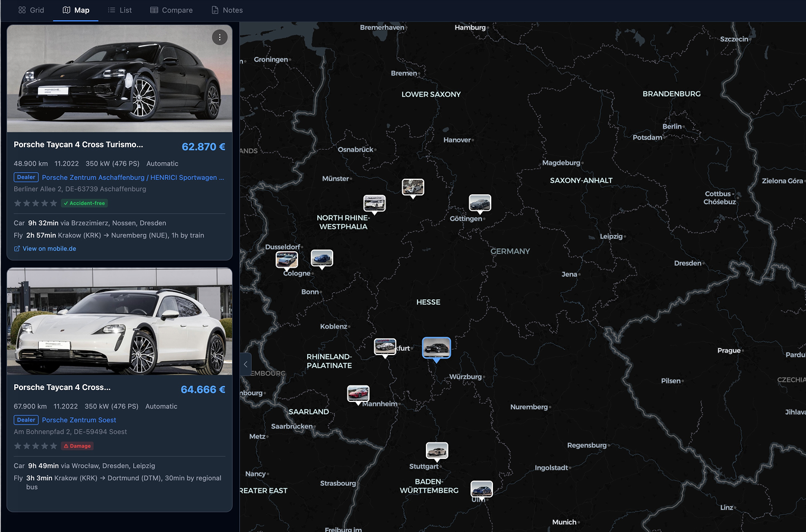Click the Porsche Zentrum Soest dealer link
Screen dimensions: 806x532
click(x=79, y=420)
